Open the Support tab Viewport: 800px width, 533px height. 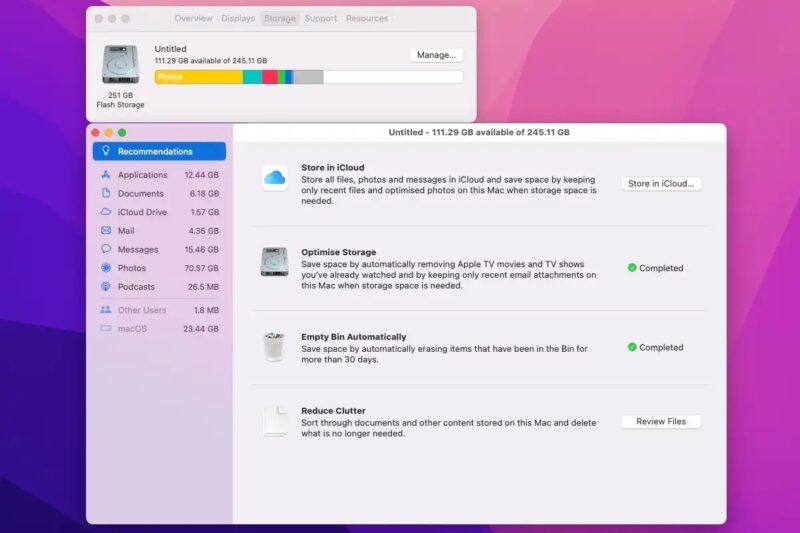click(x=320, y=18)
